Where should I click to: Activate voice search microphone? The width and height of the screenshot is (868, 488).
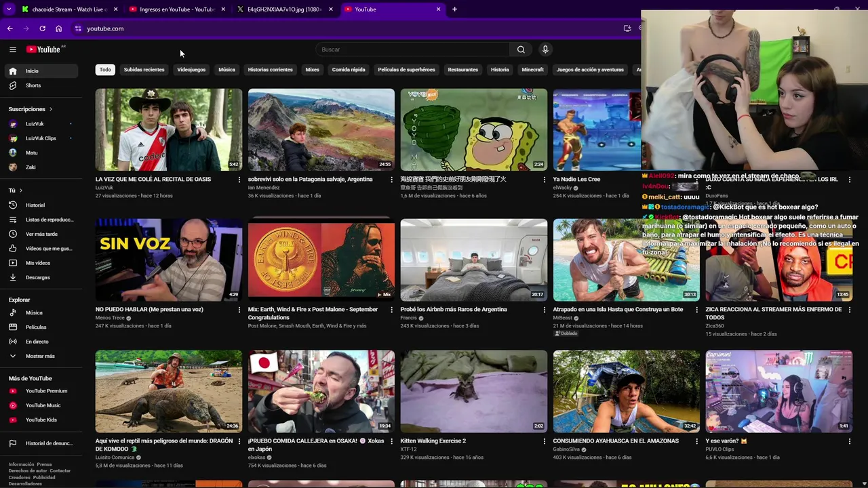pyautogui.click(x=545, y=49)
